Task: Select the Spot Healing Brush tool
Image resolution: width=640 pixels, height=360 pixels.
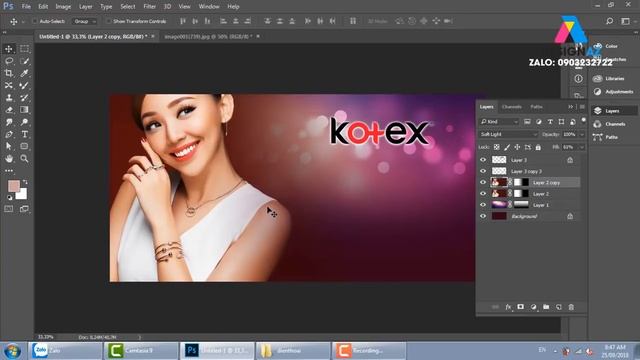Action: 9,85
